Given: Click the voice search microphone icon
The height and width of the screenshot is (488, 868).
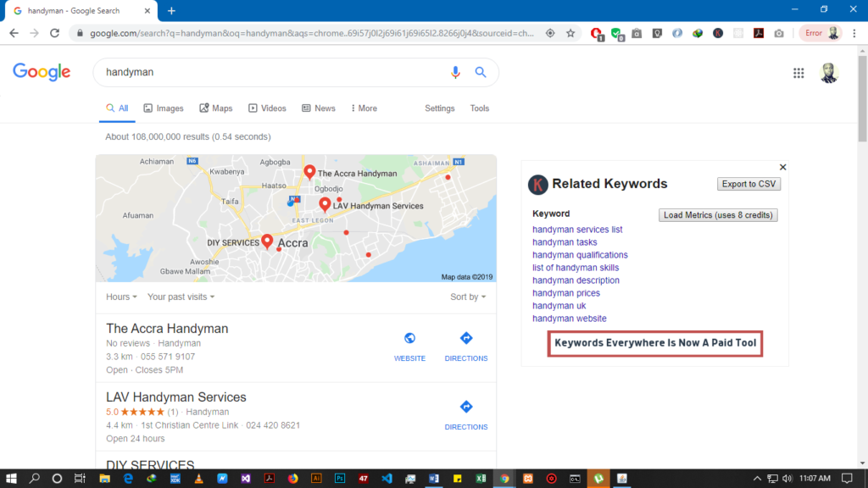Looking at the screenshot, I should 455,73.
